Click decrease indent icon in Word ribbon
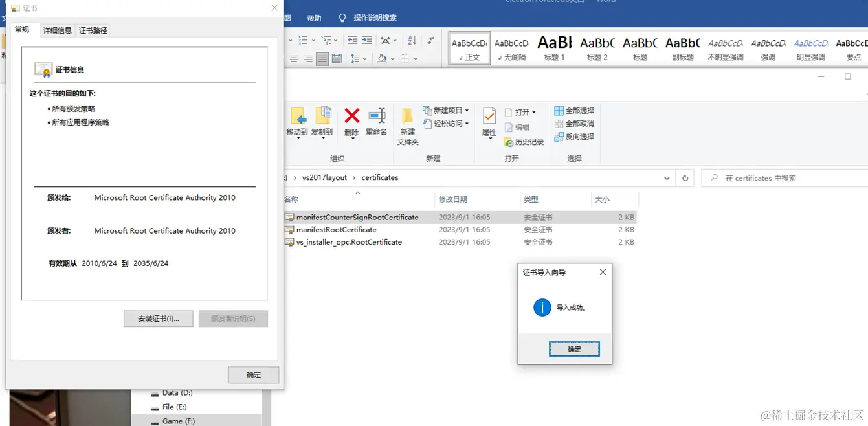The height and width of the screenshot is (426, 868). [x=353, y=40]
